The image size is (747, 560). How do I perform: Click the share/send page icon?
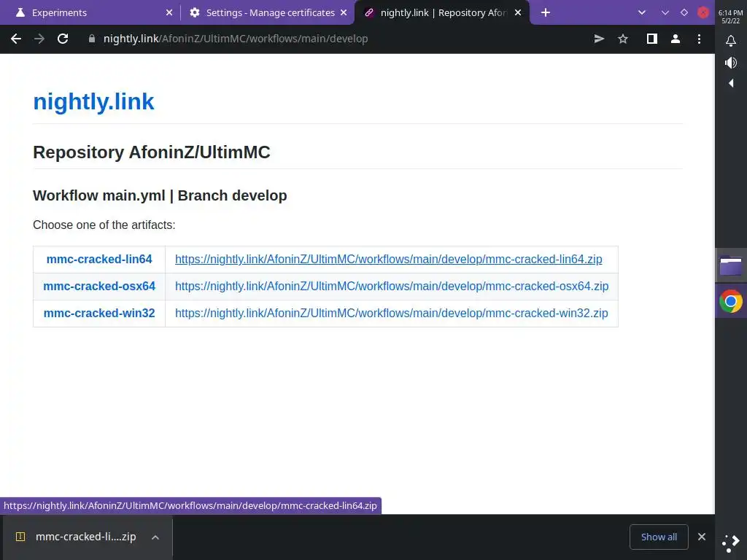[x=600, y=39]
